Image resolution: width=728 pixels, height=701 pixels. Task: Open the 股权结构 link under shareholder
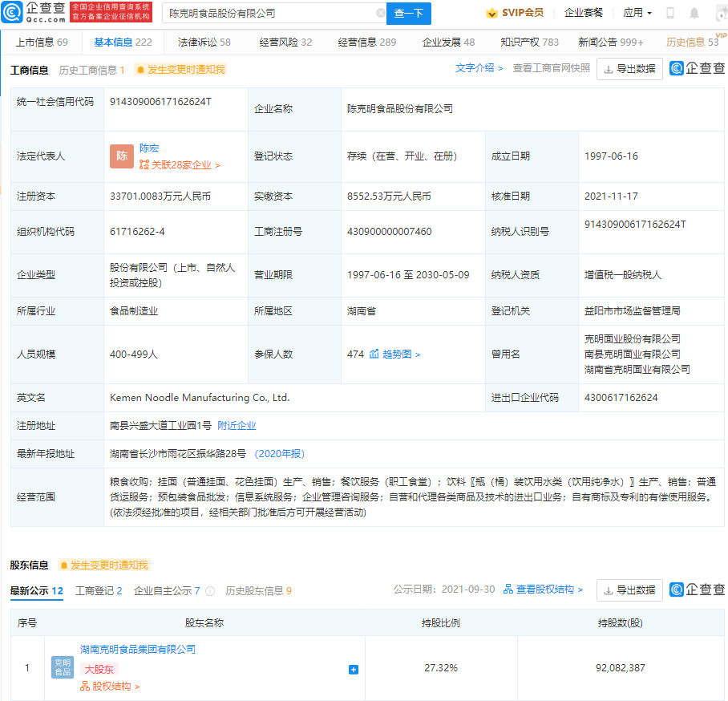(x=110, y=686)
